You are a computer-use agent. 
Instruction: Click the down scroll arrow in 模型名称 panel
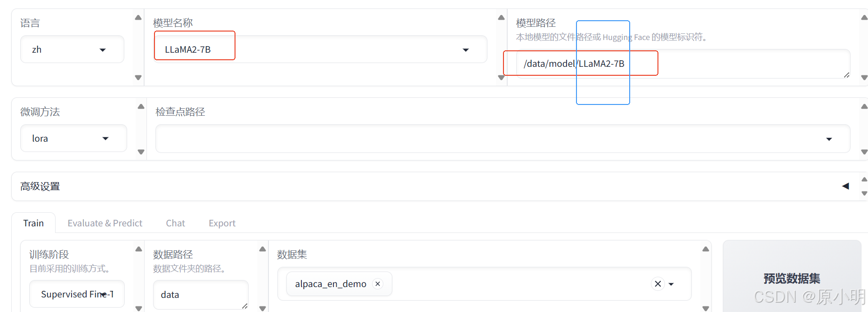501,78
